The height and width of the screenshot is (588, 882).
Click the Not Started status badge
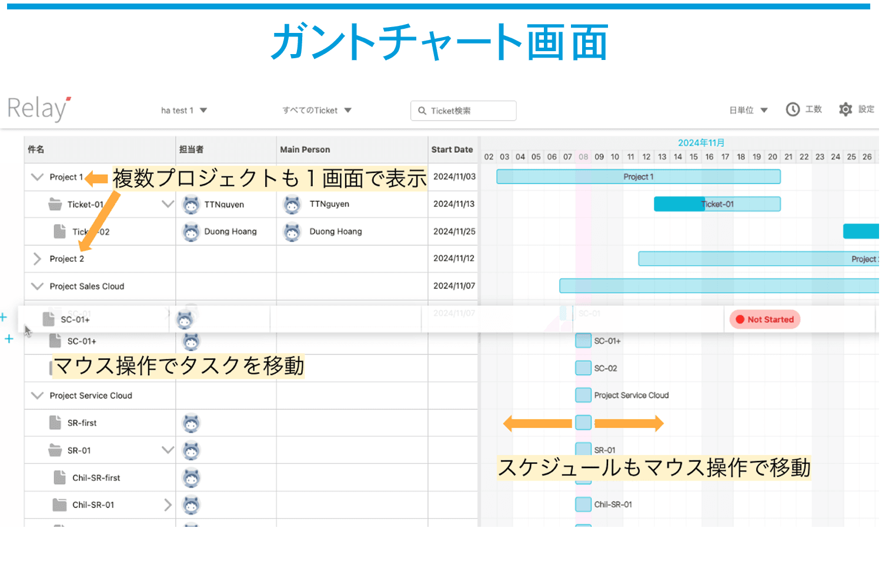point(764,319)
